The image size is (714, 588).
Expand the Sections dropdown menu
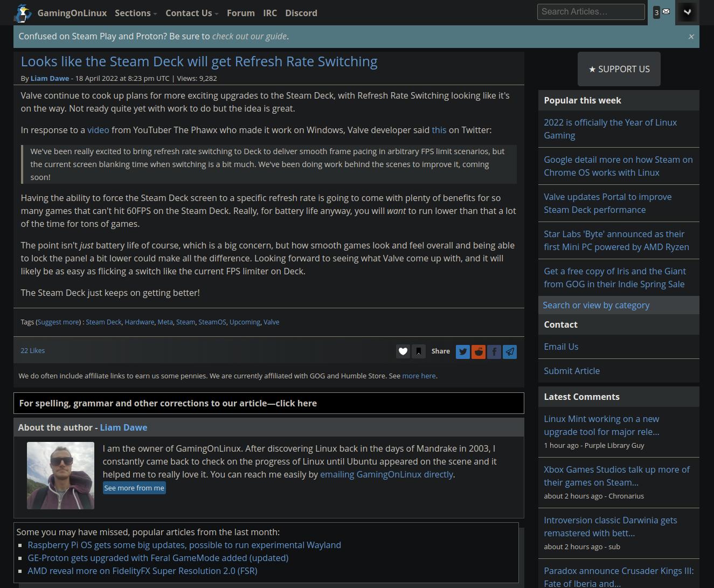click(136, 13)
